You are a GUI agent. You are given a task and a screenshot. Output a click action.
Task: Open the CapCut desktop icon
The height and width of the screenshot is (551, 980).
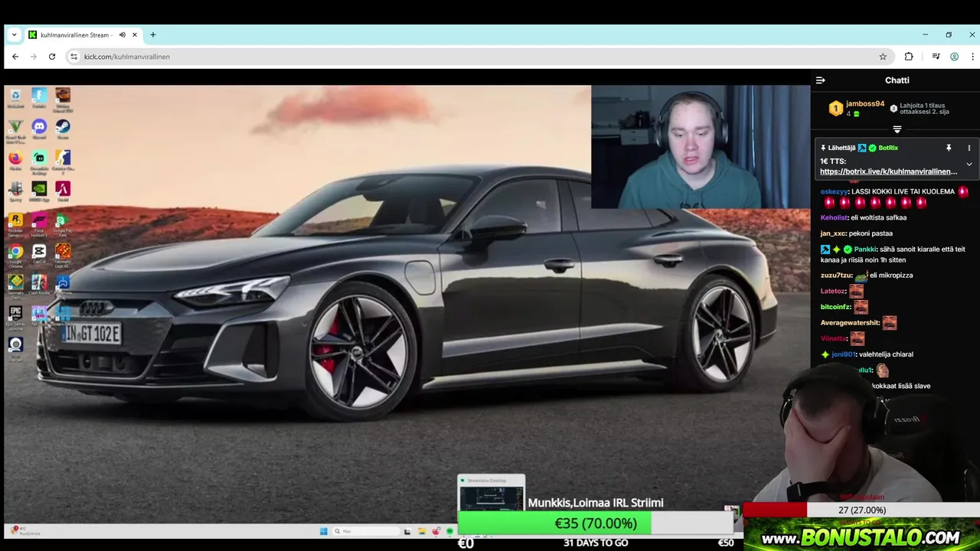click(x=39, y=254)
